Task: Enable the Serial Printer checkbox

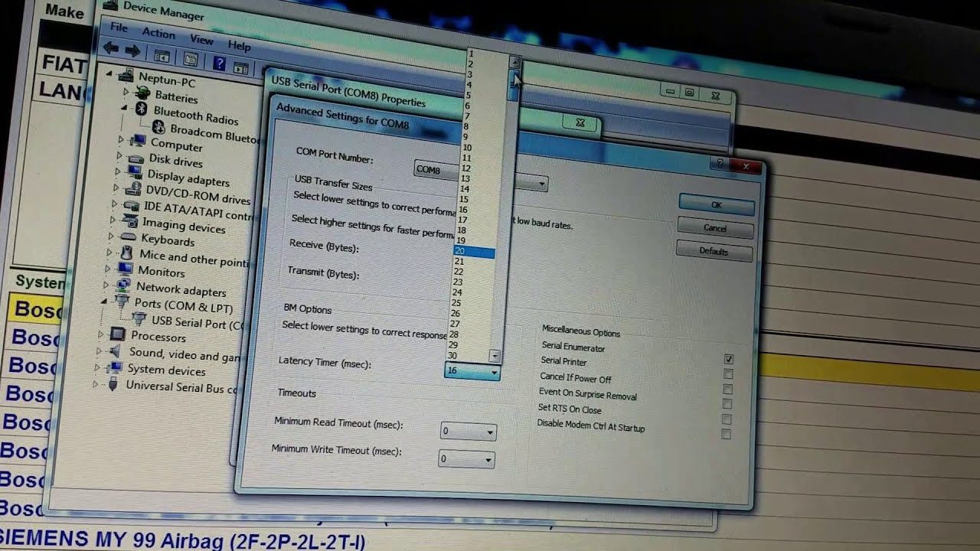Action: click(728, 374)
